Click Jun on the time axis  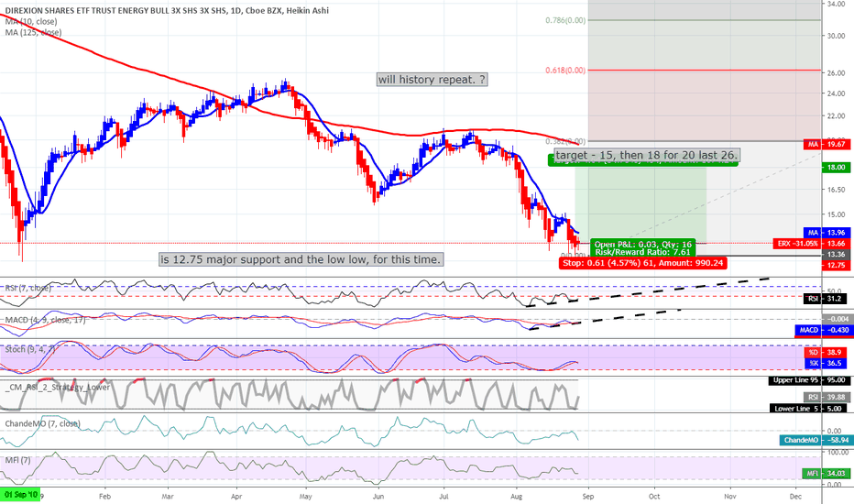point(378,497)
